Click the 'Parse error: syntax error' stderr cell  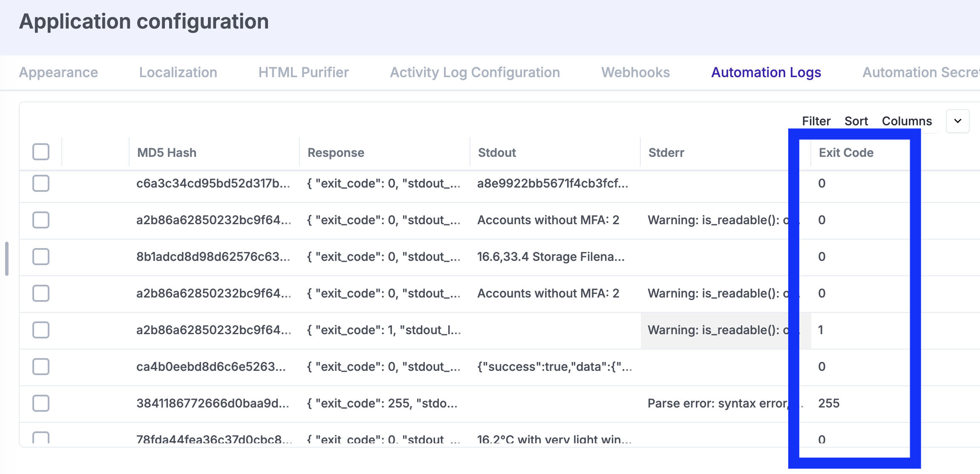[718, 403]
